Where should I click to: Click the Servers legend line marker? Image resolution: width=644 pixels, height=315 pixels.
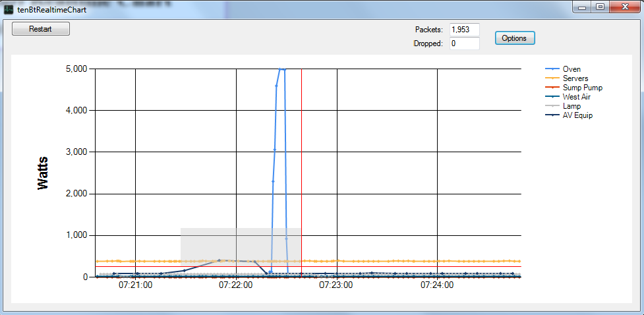tap(552, 78)
